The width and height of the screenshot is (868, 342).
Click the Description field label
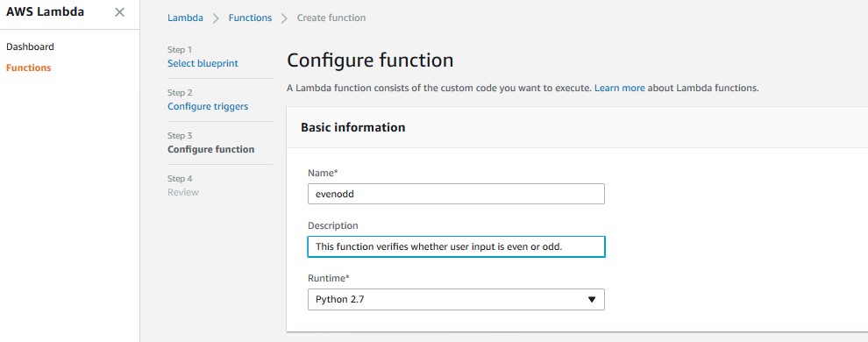click(x=332, y=225)
